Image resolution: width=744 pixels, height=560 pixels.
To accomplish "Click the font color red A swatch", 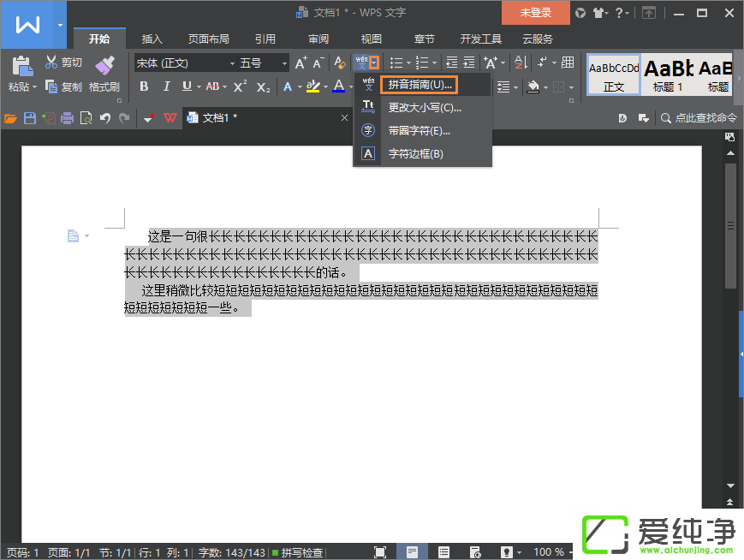I will pyautogui.click(x=339, y=86).
